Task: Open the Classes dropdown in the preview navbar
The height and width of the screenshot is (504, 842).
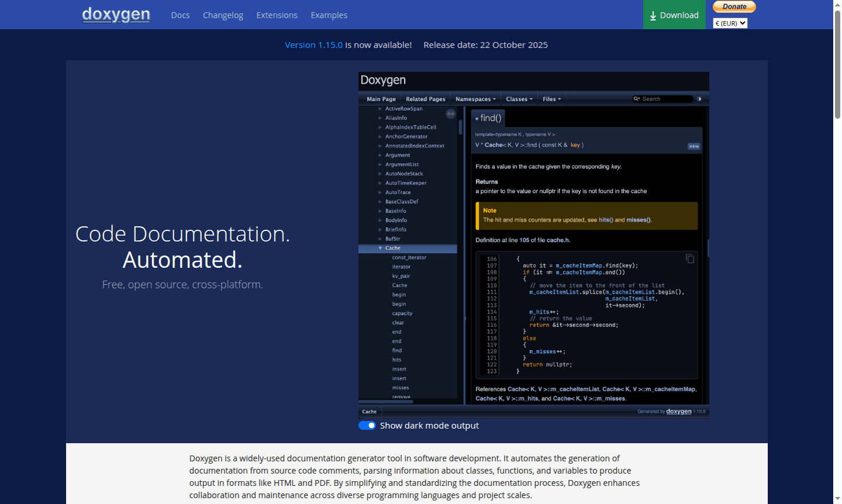Action: (x=518, y=99)
